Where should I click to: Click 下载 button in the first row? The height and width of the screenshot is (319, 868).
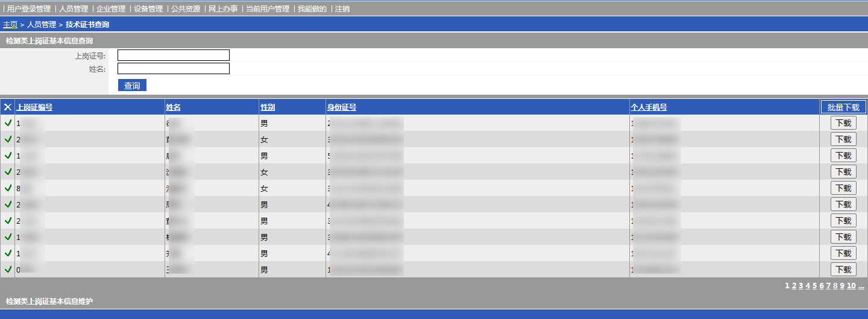843,123
